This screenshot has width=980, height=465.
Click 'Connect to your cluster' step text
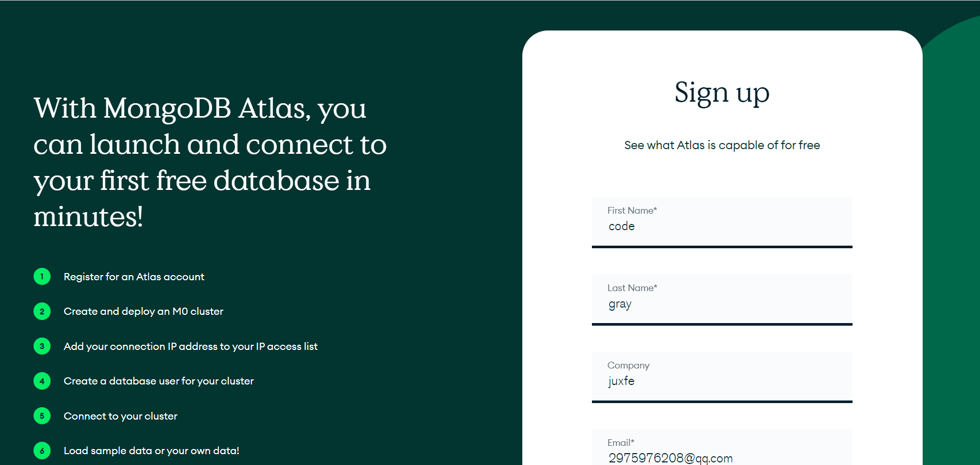[120, 416]
